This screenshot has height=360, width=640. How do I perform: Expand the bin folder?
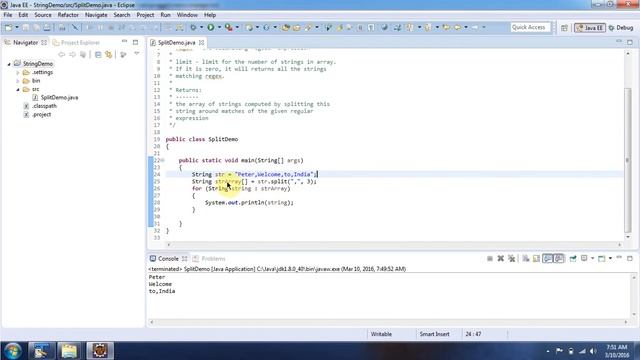[x=18, y=81]
